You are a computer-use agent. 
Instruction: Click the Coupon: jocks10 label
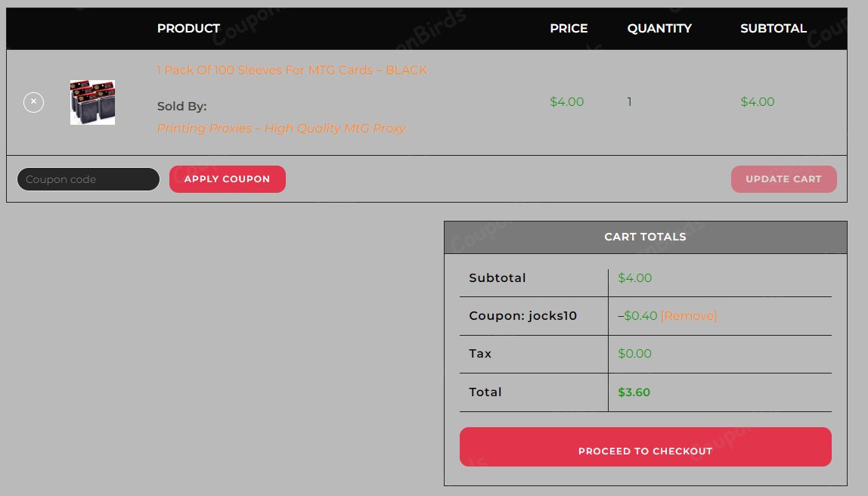pyautogui.click(x=522, y=316)
